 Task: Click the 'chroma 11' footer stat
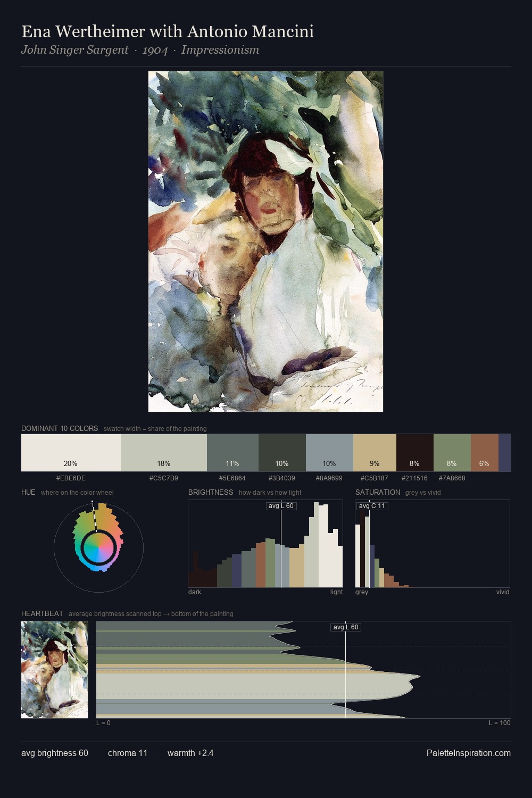(128, 753)
